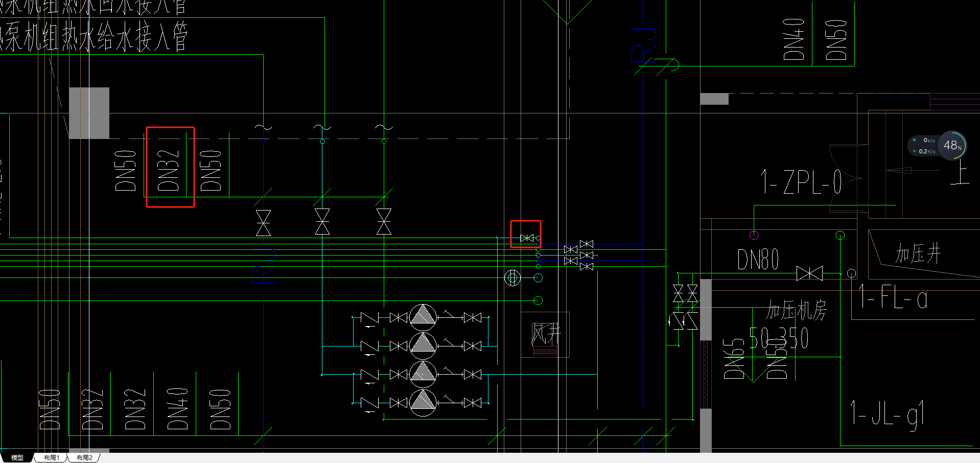Select the 1-FL-a riser label
The height and width of the screenshot is (463, 980).
893,297
